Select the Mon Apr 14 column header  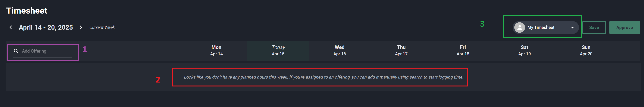tap(216, 51)
